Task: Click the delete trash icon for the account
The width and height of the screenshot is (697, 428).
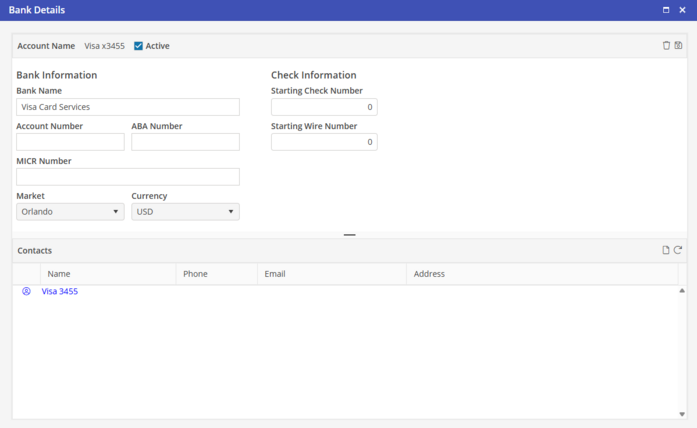Action: point(667,46)
